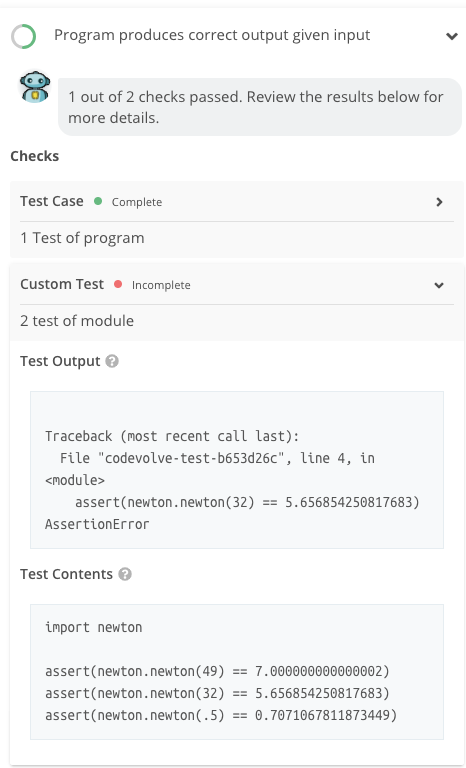Collapse the Program produces correct output section
Screen dimensions: 466x768
[451, 36]
